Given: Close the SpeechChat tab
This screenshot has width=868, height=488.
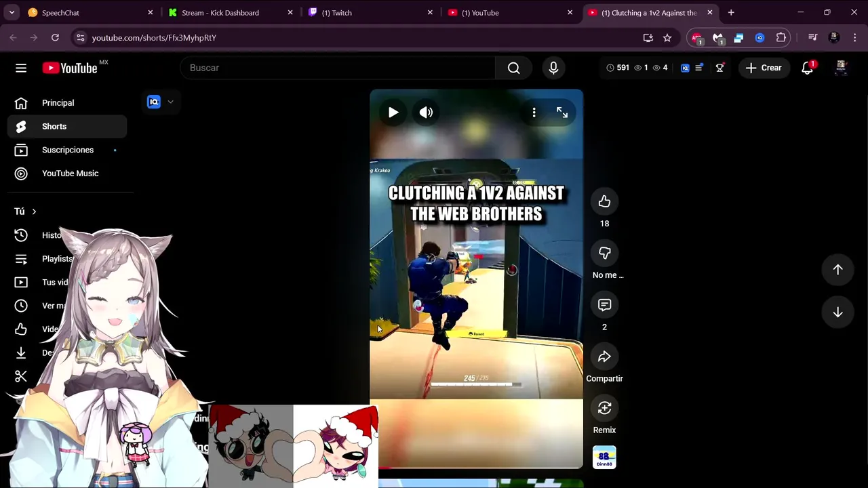Looking at the screenshot, I should [x=151, y=13].
